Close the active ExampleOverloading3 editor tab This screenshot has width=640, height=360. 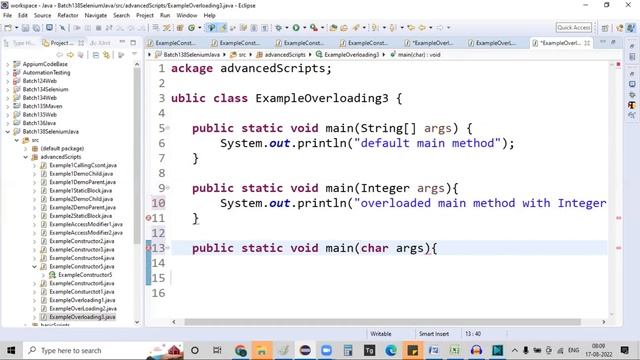(587, 43)
